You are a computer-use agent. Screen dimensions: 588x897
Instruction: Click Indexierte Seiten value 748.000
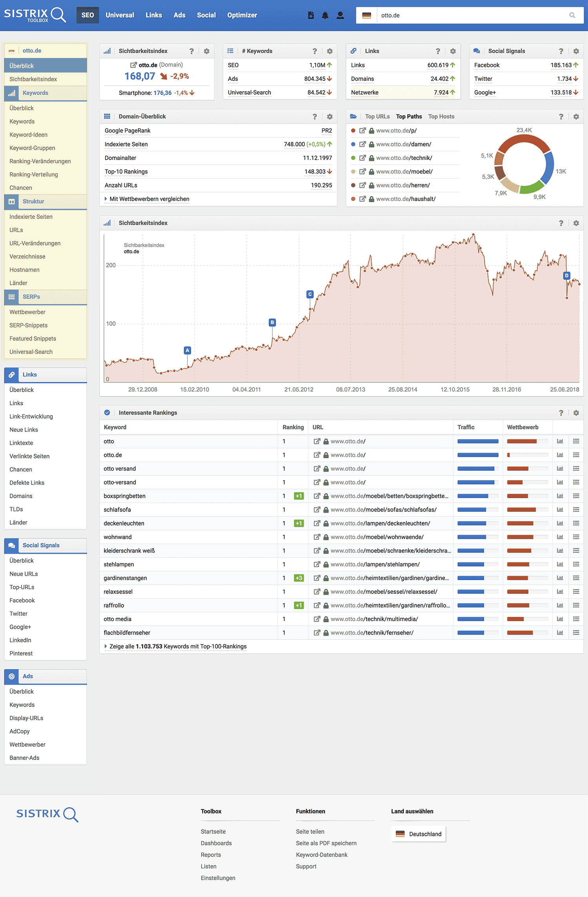pos(294,144)
